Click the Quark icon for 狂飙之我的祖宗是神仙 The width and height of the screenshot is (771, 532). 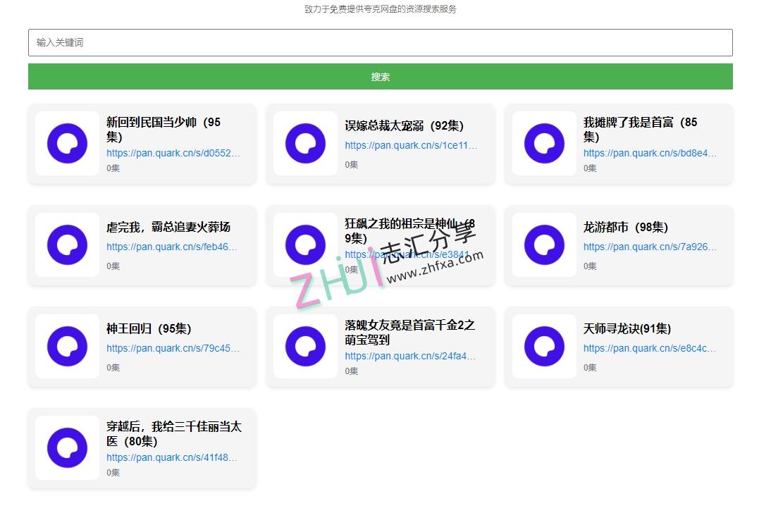(305, 245)
